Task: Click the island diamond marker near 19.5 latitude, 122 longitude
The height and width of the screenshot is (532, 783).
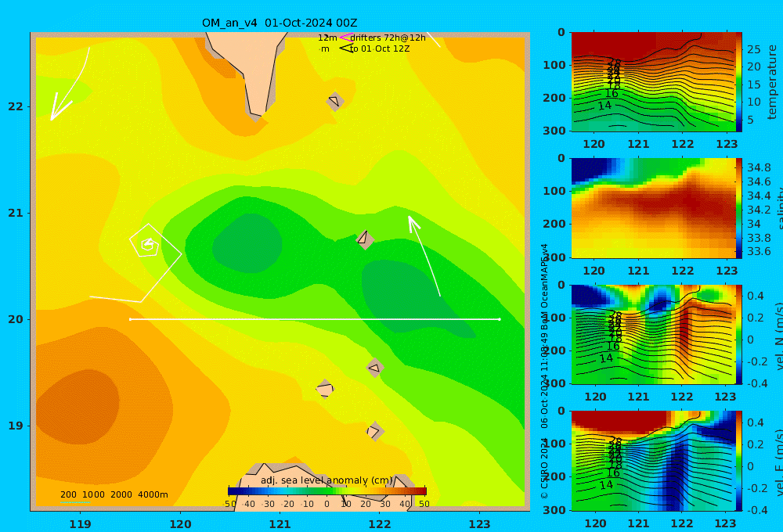Action: tap(375, 368)
